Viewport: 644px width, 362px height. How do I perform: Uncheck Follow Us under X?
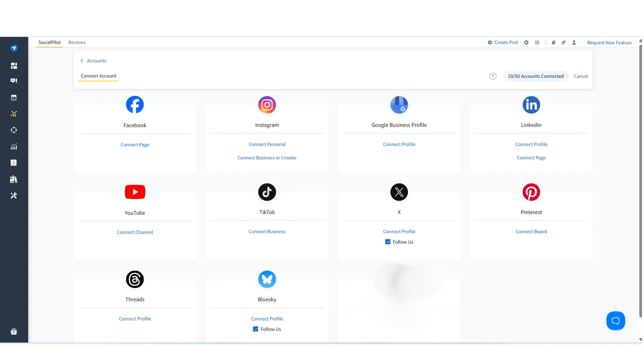[387, 242]
